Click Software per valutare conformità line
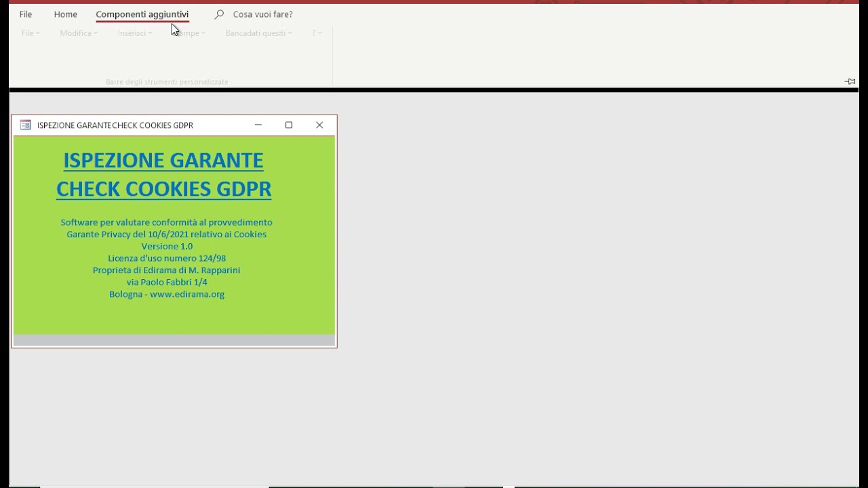The image size is (868, 488). click(x=167, y=222)
